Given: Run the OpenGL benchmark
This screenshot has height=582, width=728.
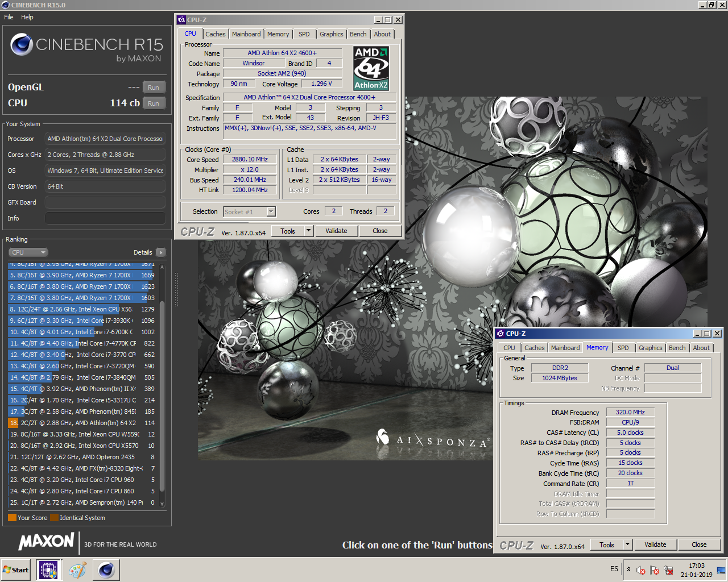Looking at the screenshot, I should point(154,88).
